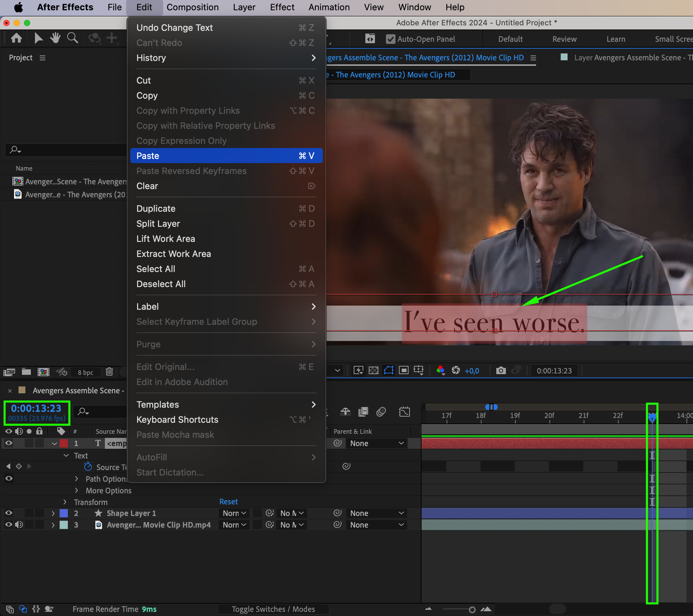Expand Shape Layer 1 properties
This screenshot has height=616, width=693.
[x=53, y=513]
